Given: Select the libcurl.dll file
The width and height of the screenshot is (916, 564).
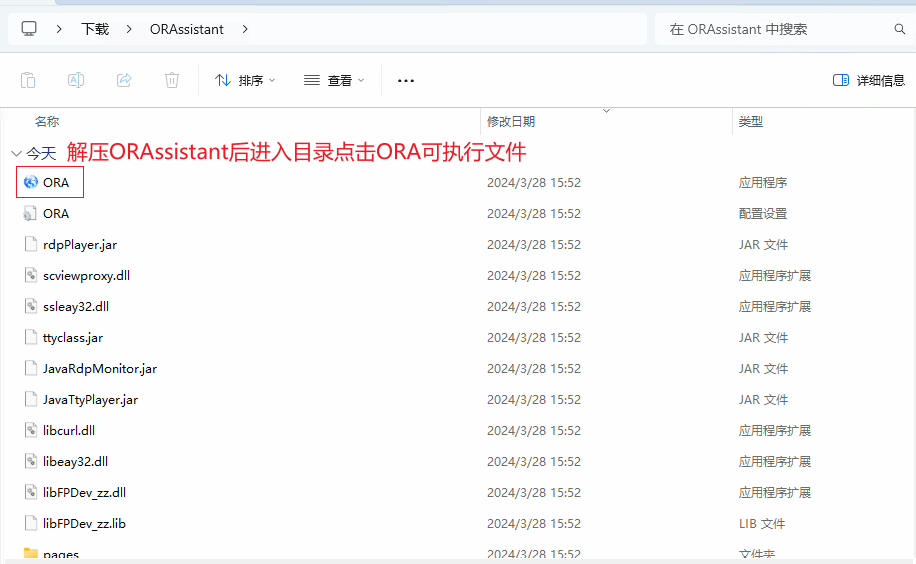Looking at the screenshot, I should 69,431.
